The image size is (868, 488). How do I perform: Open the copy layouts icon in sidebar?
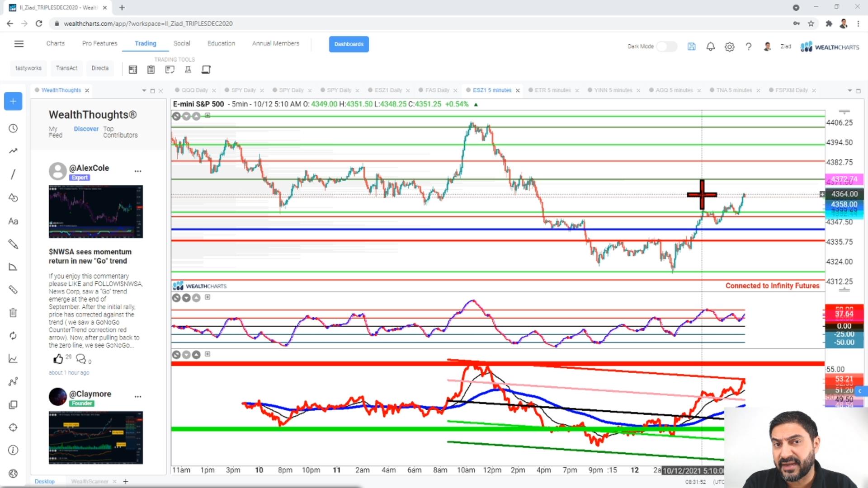pyautogui.click(x=13, y=405)
